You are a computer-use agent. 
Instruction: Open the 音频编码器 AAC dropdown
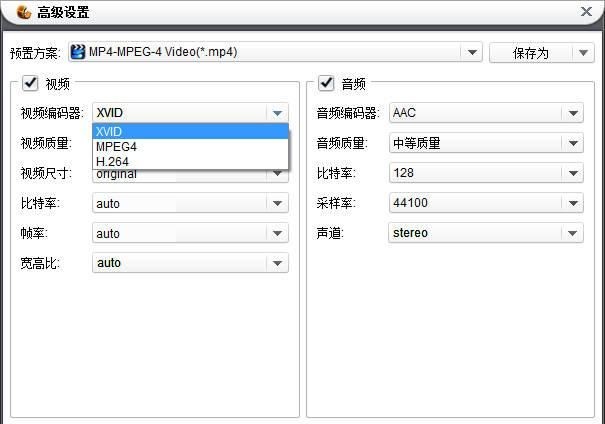[486, 113]
